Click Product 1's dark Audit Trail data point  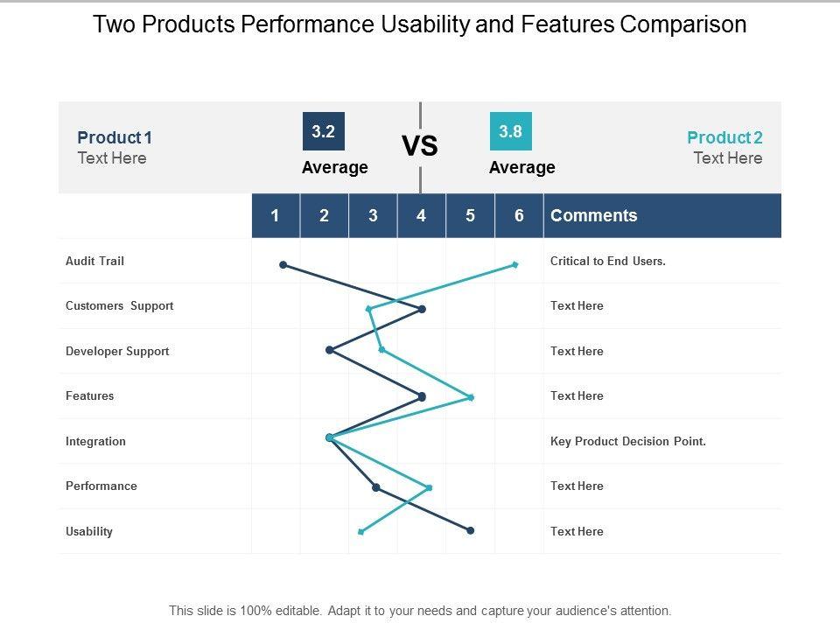point(283,263)
